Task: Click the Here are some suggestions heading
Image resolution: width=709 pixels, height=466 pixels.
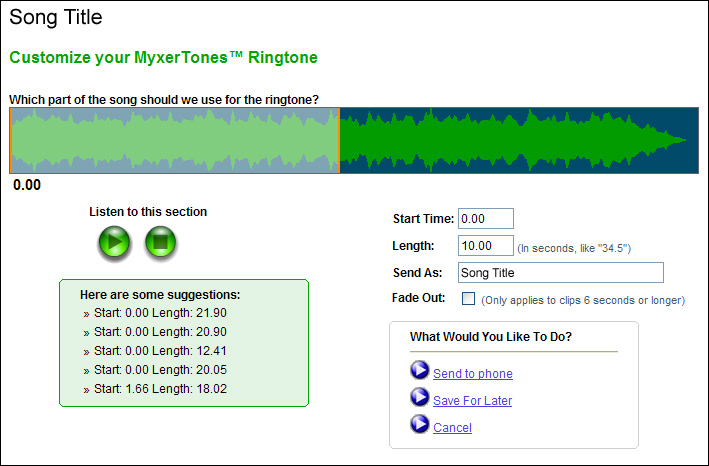Action: click(x=160, y=295)
